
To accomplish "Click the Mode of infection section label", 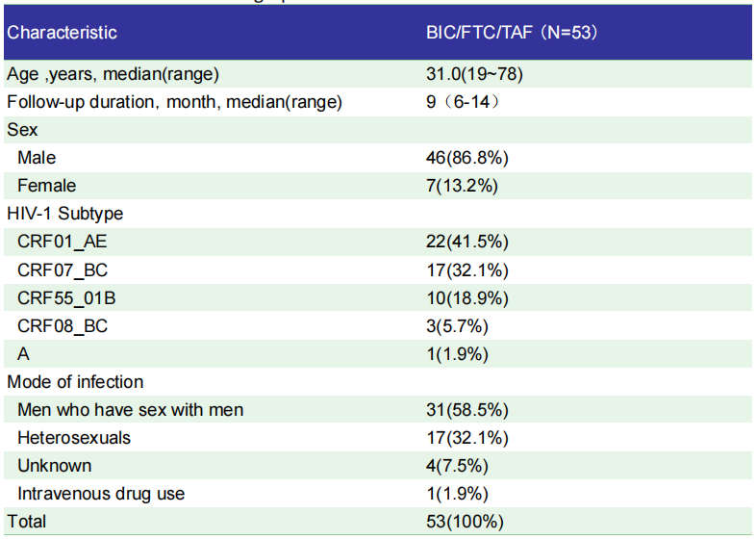I will (x=75, y=382).
